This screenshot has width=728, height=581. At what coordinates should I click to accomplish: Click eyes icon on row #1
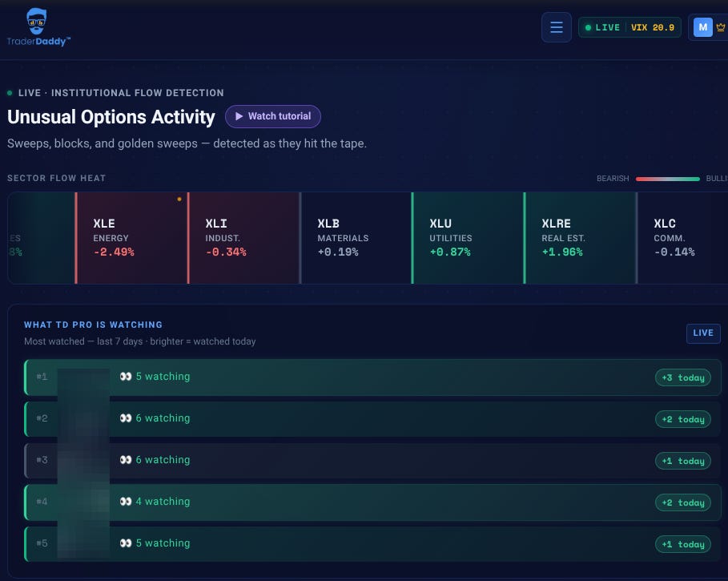(x=126, y=376)
